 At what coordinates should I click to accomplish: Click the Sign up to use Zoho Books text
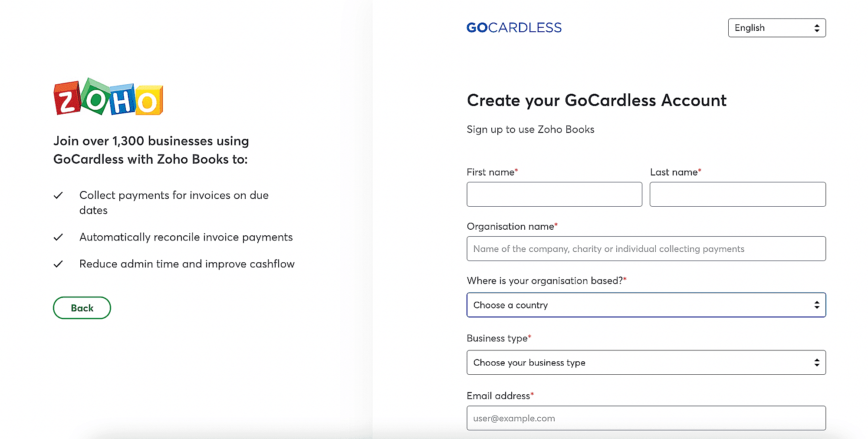[530, 129]
